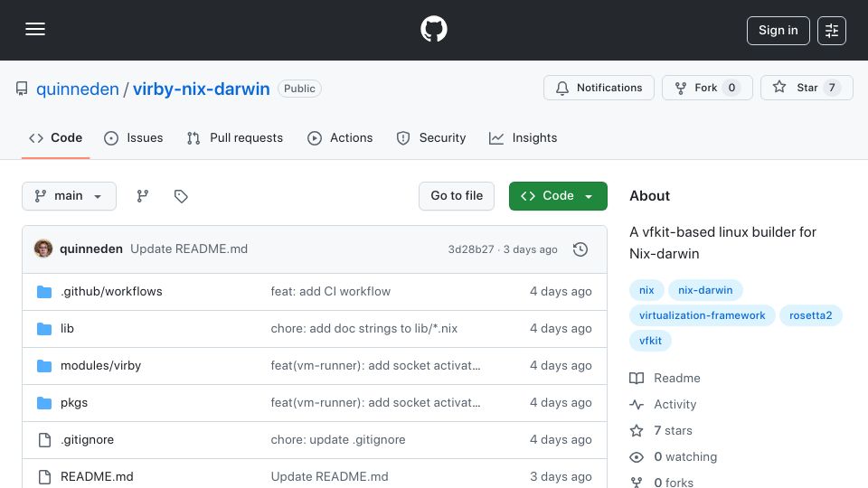The width and height of the screenshot is (868, 488).
Task: Select the nix topic tag
Action: [646, 290]
